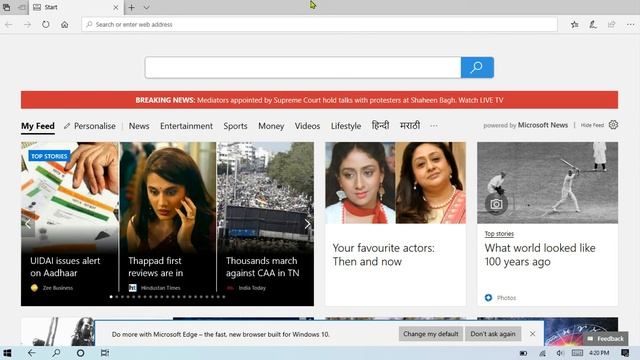Viewport: 640px width, 360px height.
Task: Select the My Feed tab
Action: click(38, 126)
